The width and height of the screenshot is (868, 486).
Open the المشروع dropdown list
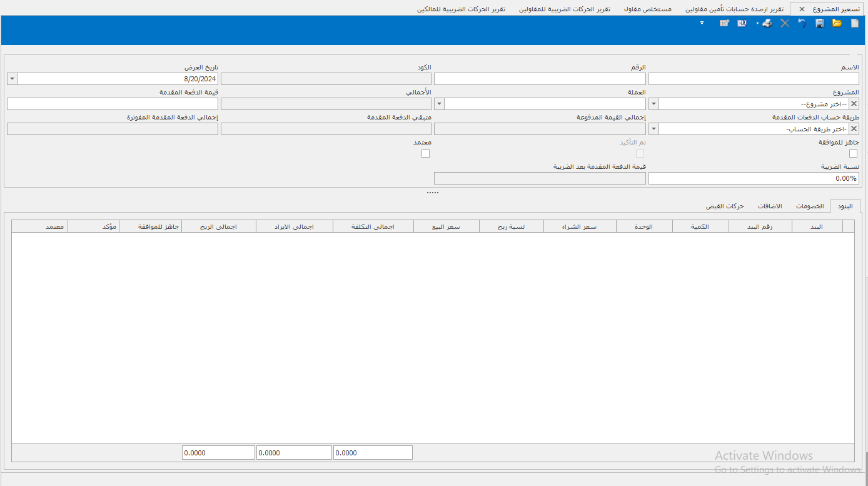654,104
